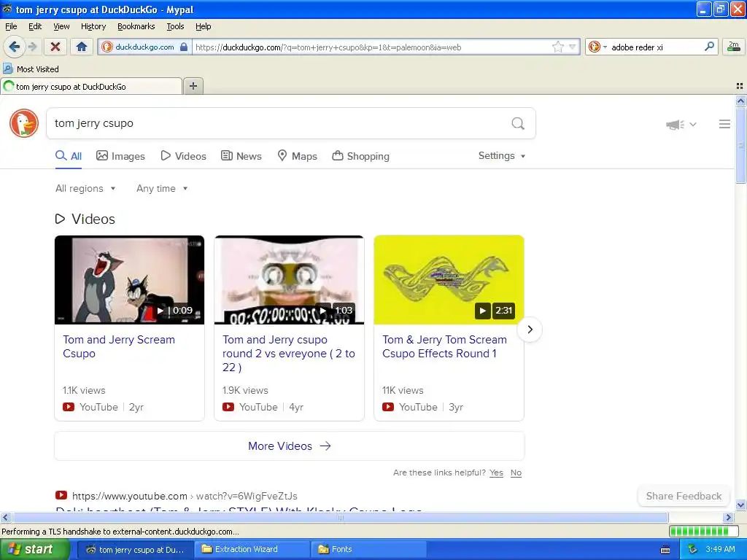747x560 pixels.
Task: Open the DuckDuckGo hamburger menu
Action: pyautogui.click(x=724, y=124)
